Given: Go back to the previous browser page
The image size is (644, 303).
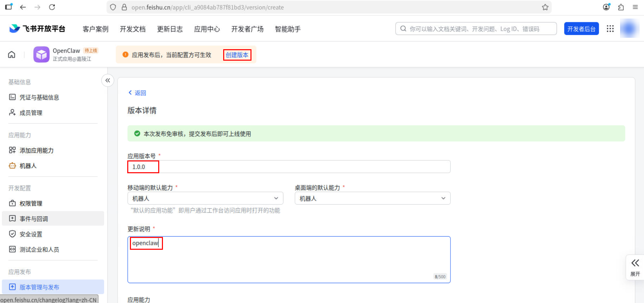Looking at the screenshot, I should pos(23,7).
